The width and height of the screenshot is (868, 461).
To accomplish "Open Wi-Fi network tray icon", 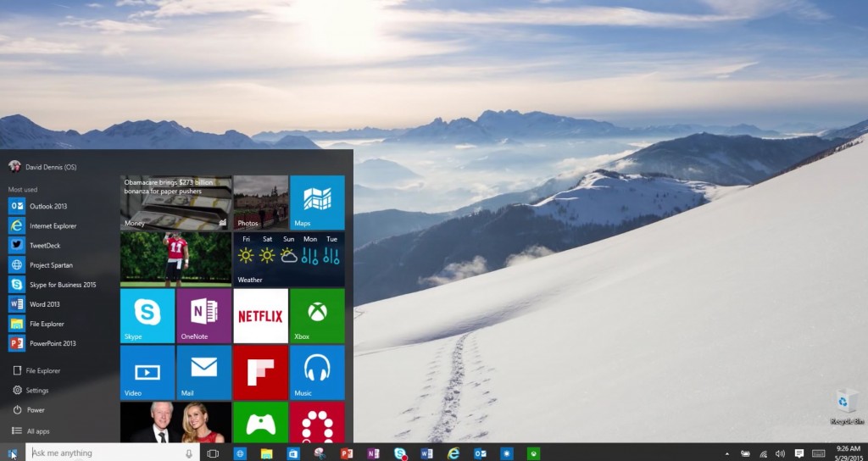I will click(764, 453).
